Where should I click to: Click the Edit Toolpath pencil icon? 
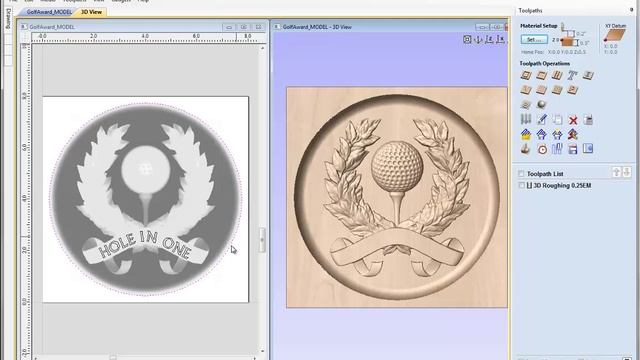[x=541, y=120]
